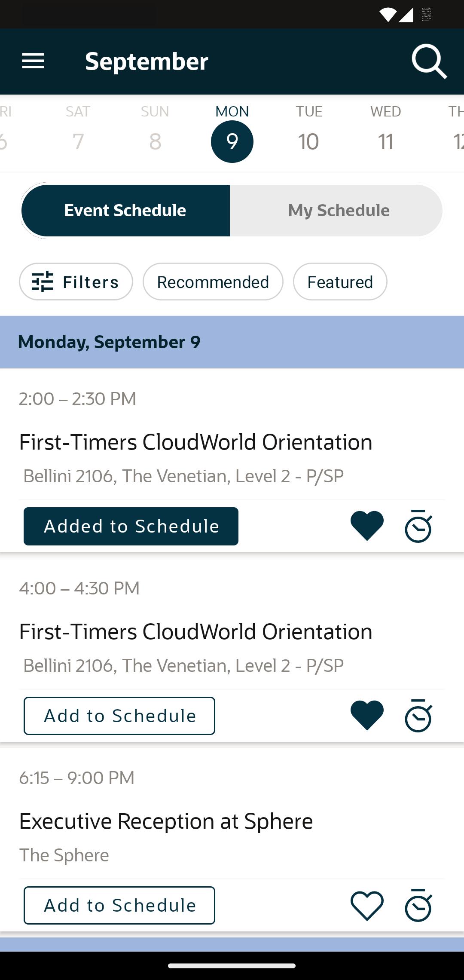Set reminder clock for 2:00 PM session
The image size is (464, 980).
[x=418, y=526]
